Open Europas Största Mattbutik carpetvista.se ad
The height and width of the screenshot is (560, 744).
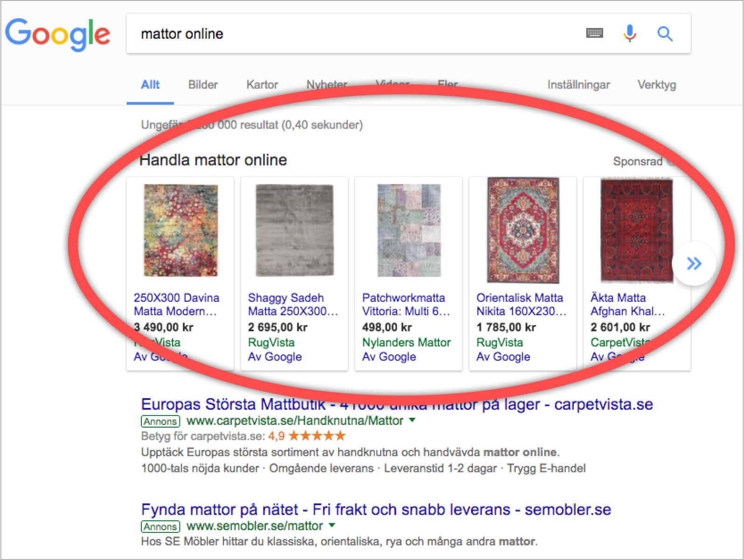click(397, 404)
